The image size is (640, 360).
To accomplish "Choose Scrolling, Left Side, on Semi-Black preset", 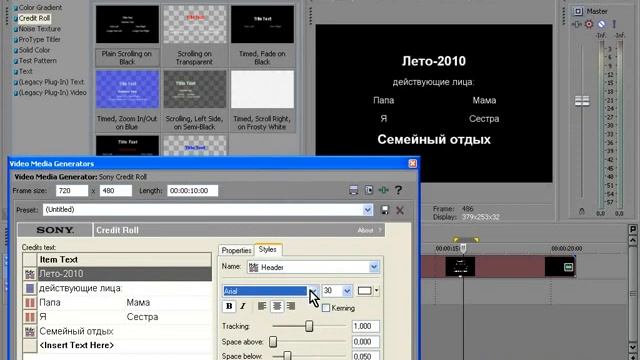I will pos(195,89).
